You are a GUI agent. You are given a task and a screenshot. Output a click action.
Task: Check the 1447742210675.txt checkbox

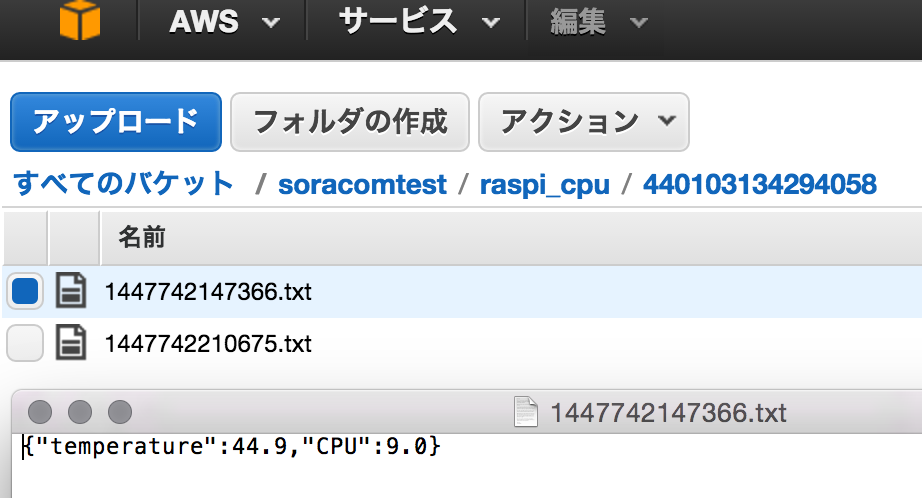(25, 343)
